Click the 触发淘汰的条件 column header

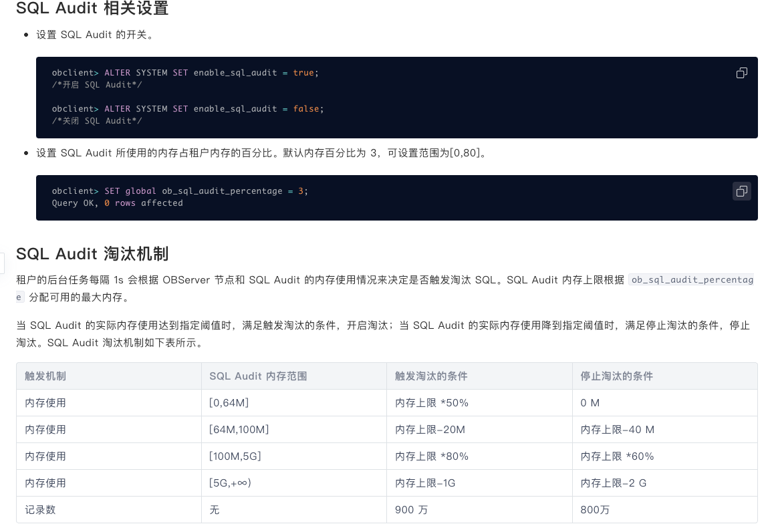[432, 376]
